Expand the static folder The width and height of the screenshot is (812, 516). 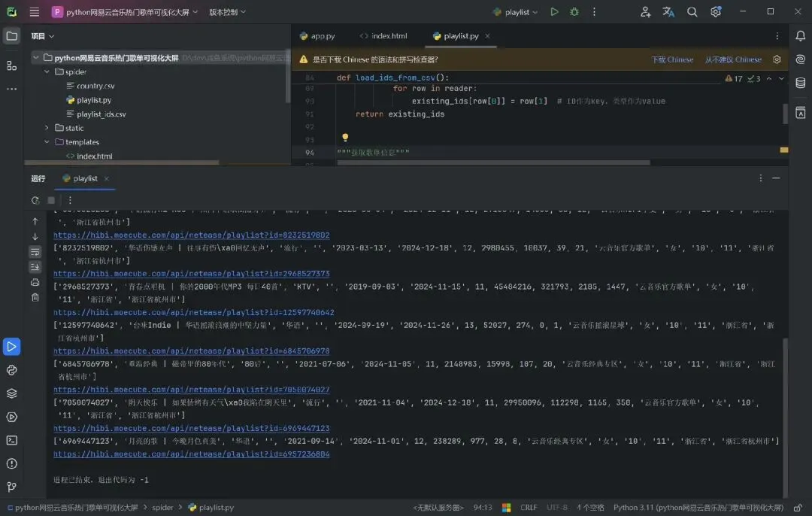47,128
